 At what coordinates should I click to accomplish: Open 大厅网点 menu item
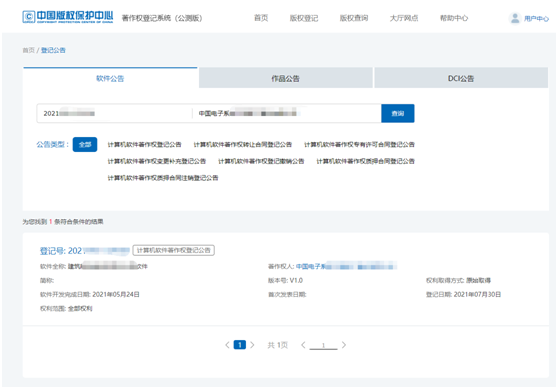(x=404, y=18)
